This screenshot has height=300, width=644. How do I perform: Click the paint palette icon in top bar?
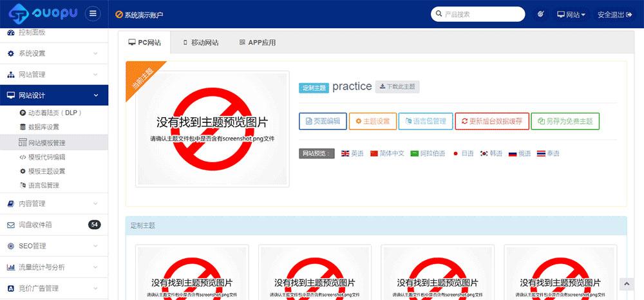tap(540, 14)
